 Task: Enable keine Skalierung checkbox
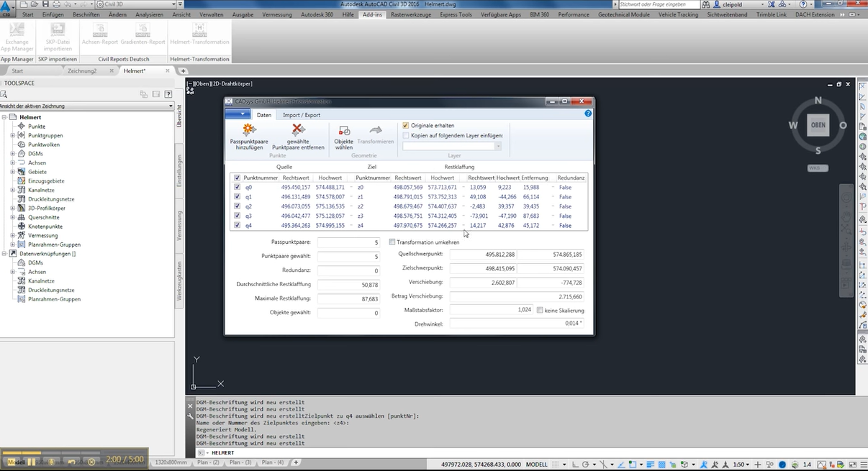[540, 310]
